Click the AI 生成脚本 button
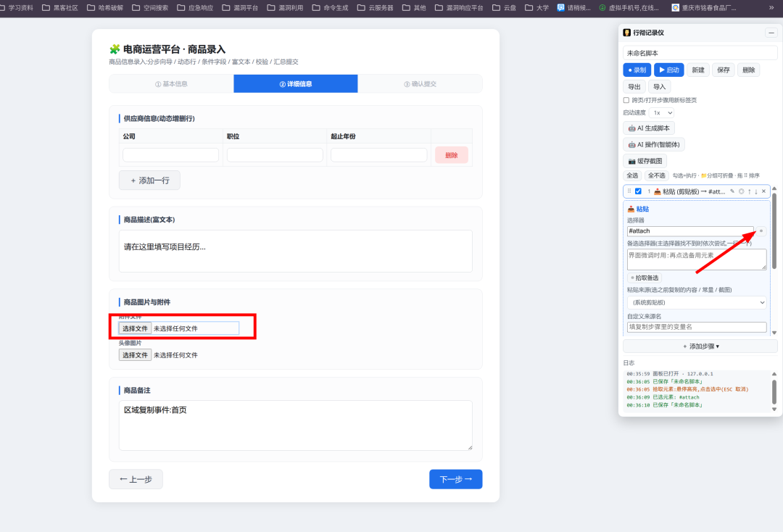Viewport: 783px width, 532px height. pos(649,128)
